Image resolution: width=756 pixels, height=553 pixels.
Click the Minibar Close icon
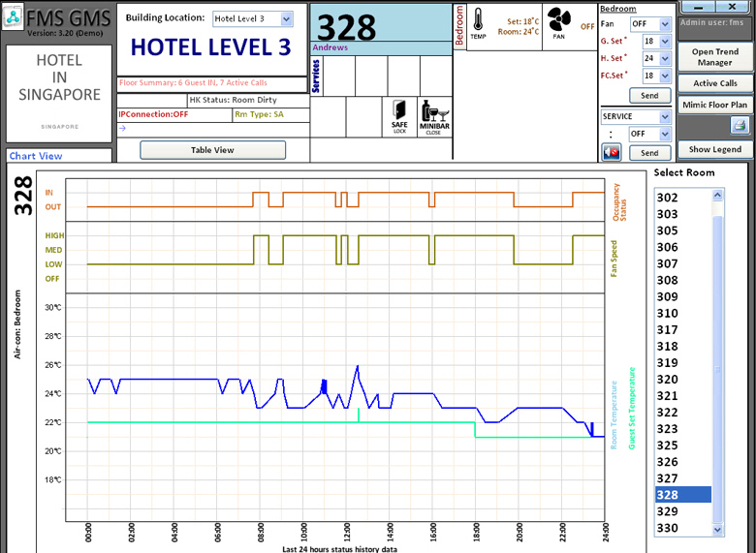(x=434, y=114)
